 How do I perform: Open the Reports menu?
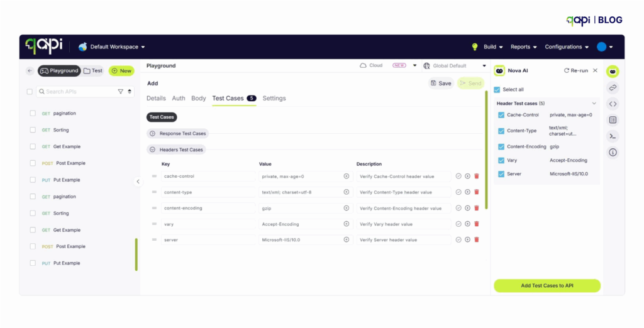(523, 47)
